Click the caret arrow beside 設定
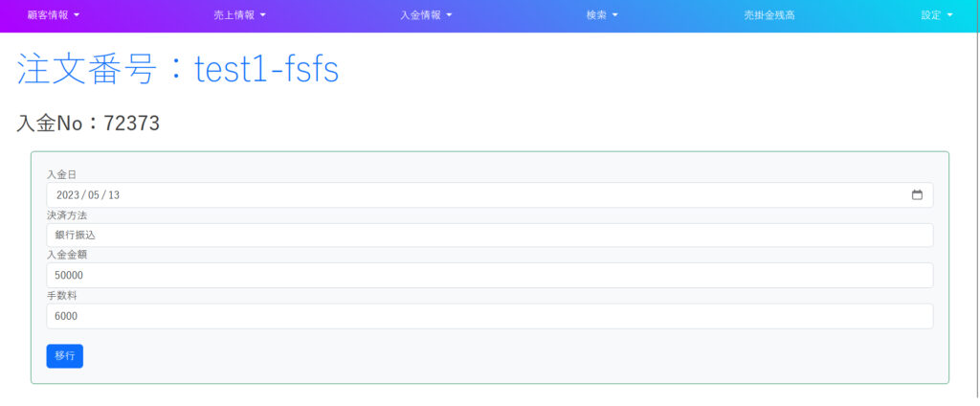The width and height of the screenshot is (980, 406). point(950,15)
